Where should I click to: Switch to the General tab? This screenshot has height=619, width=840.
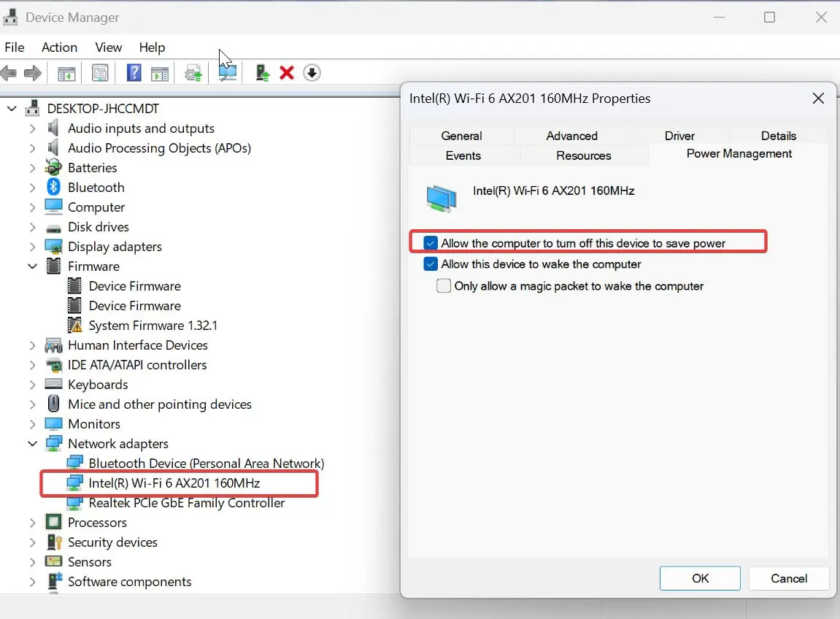[461, 136]
